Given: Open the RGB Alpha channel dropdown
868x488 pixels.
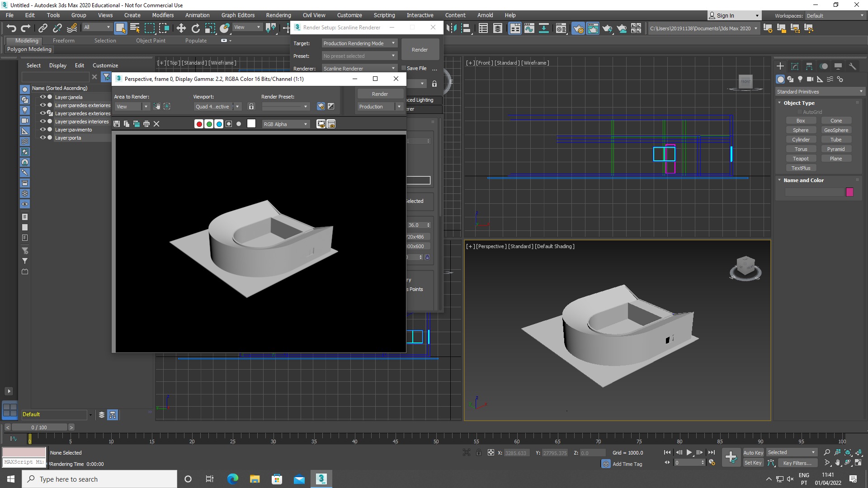Looking at the screenshot, I should 286,124.
